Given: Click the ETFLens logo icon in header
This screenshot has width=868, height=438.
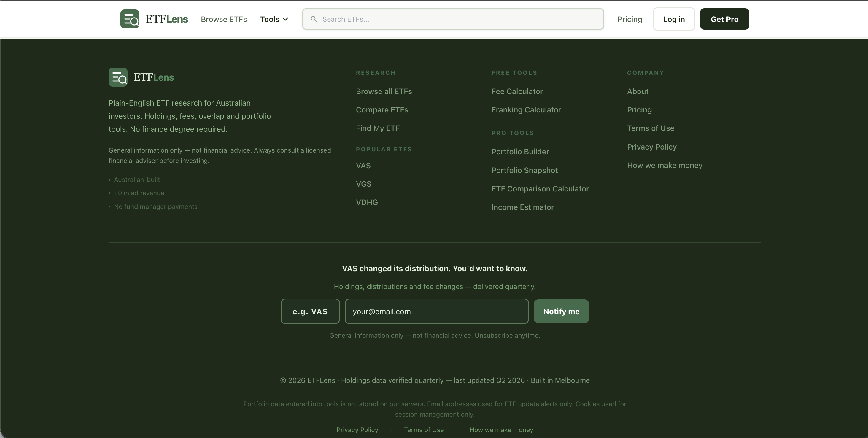Looking at the screenshot, I should click(130, 19).
